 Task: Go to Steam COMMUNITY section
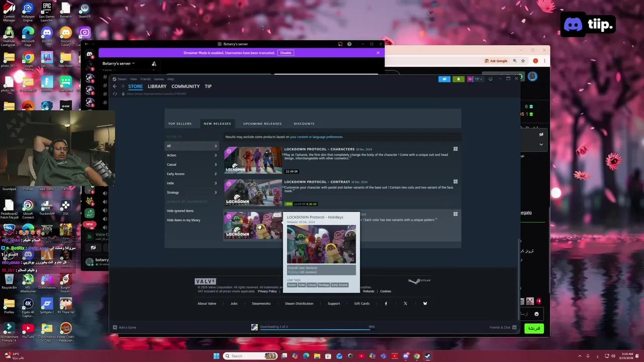click(186, 86)
